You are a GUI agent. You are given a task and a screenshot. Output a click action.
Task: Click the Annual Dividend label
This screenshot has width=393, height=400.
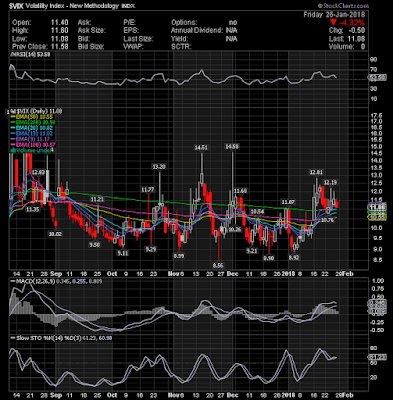coord(197,31)
